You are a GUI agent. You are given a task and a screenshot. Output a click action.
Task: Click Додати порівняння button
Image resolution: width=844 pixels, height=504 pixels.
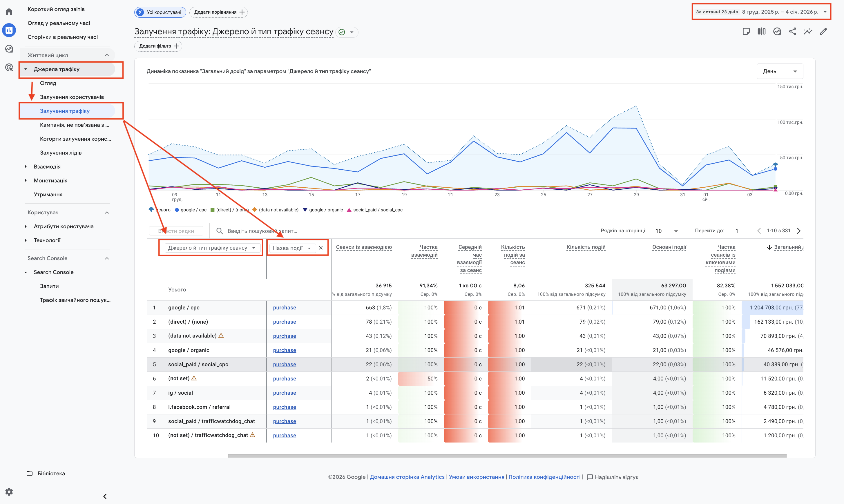click(218, 12)
